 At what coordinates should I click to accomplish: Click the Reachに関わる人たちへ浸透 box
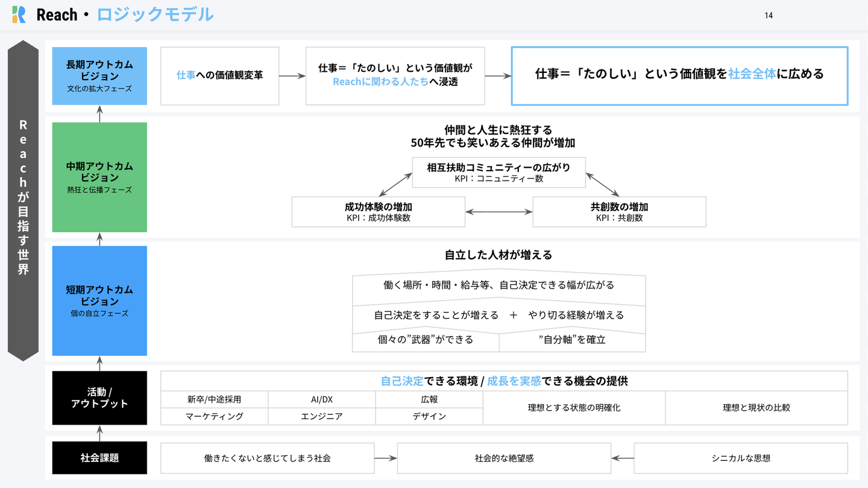[395, 76]
